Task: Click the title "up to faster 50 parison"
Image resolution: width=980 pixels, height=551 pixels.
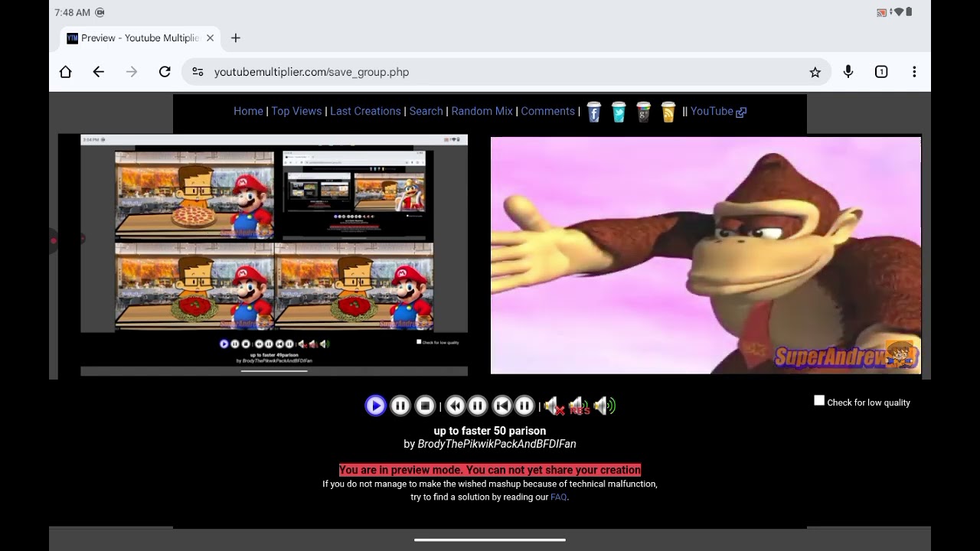Action: pyautogui.click(x=490, y=431)
